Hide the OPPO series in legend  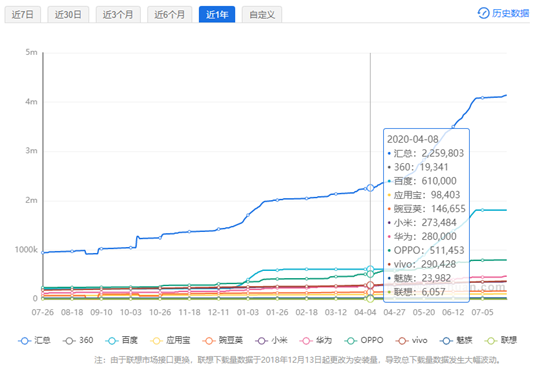(364, 340)
